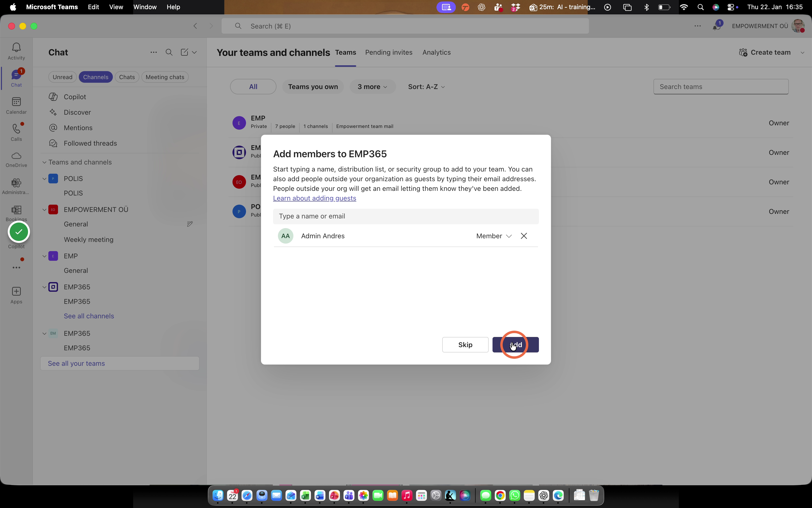Select the All teams filter
The height and width of the screenshot is (508, 812).
[253, 87]
